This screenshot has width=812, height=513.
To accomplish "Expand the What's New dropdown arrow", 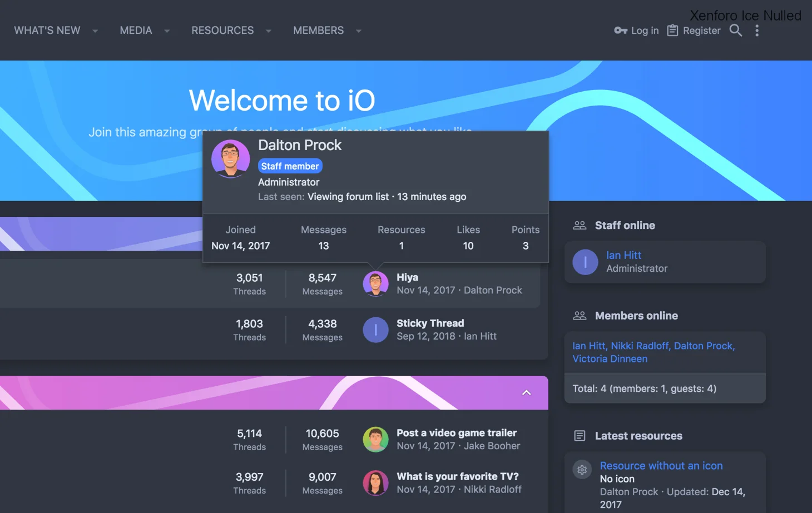I will tap(95, 31).
